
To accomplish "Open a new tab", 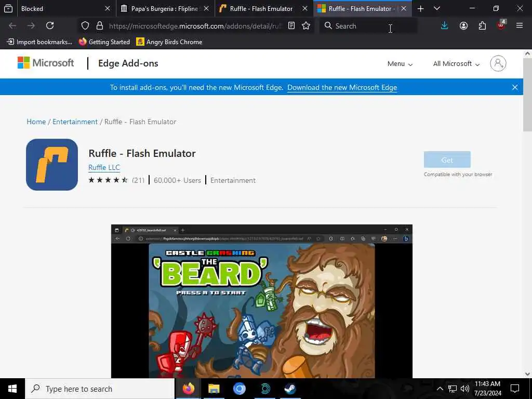I will click(x=420, y=8).
